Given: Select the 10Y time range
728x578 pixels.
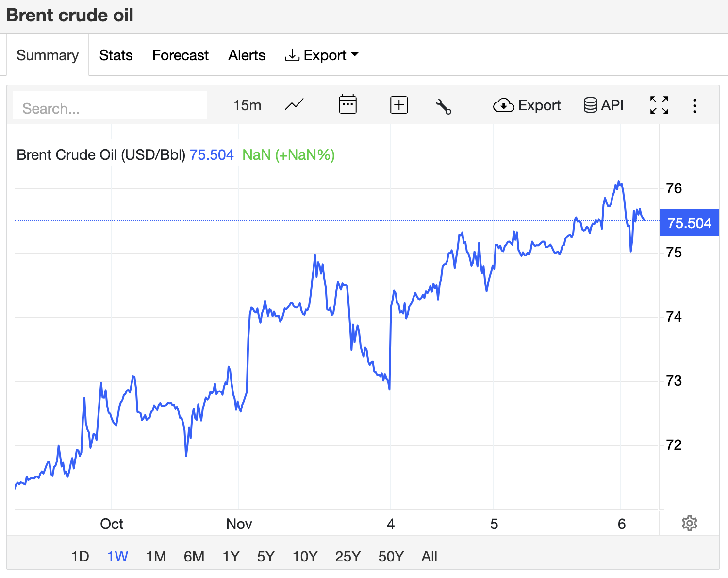Looking at the screenshot, I should pyautogui.click(x=305, y=556).
